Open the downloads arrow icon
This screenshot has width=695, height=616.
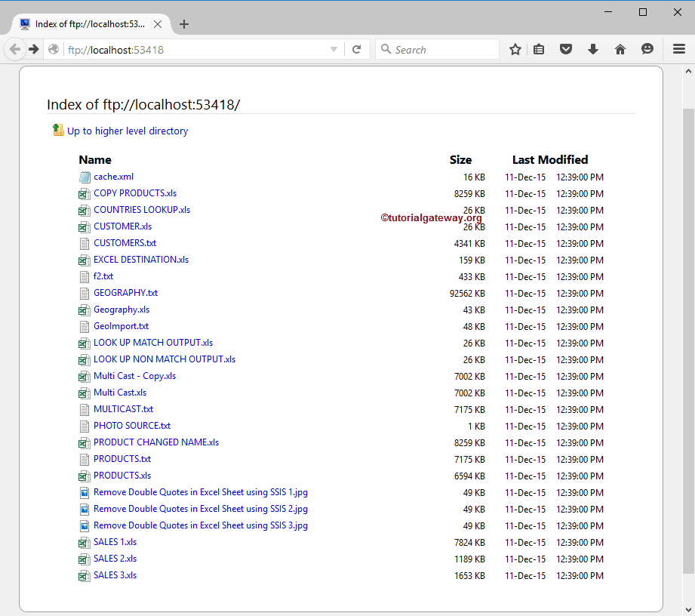[593, 50]
